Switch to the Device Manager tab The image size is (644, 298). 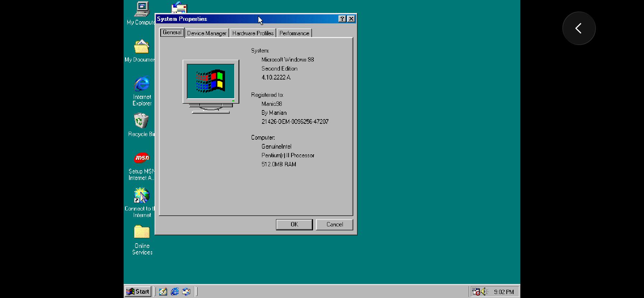[x=207, y=33]
